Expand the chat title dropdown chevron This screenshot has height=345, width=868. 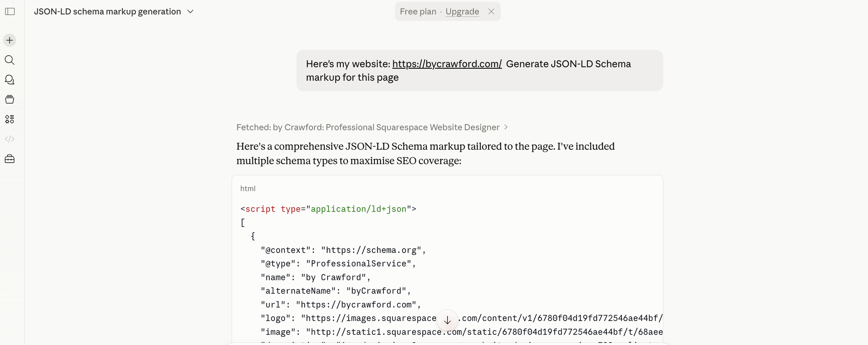(190, 11)
